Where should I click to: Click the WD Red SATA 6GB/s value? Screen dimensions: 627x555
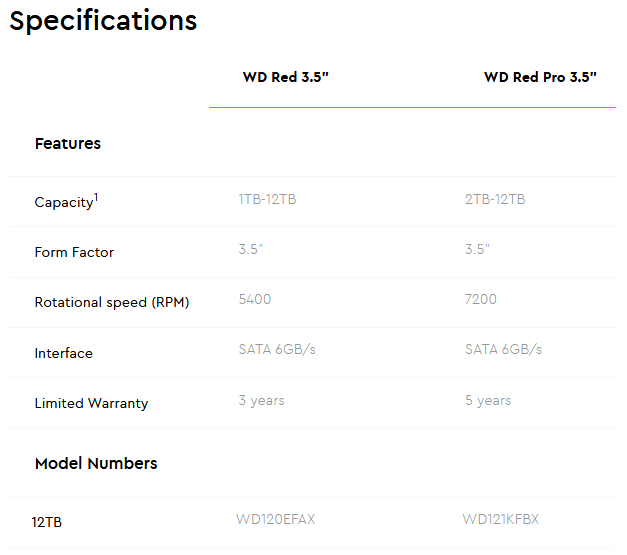click(x=277, y=349)
